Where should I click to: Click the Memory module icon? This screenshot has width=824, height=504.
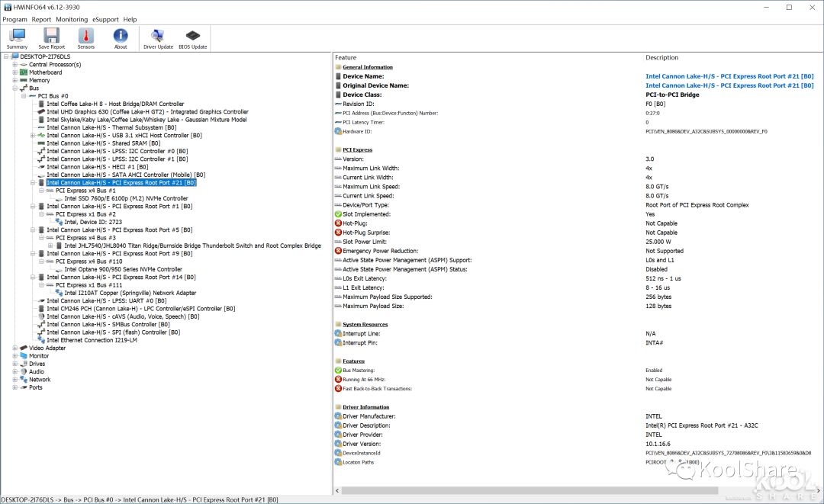point(24,80)
